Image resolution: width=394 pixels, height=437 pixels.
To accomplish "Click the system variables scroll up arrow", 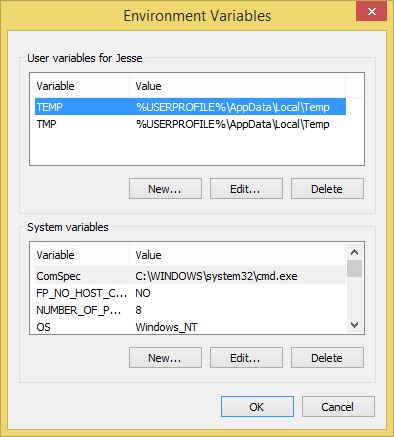I will coord(354,252).
